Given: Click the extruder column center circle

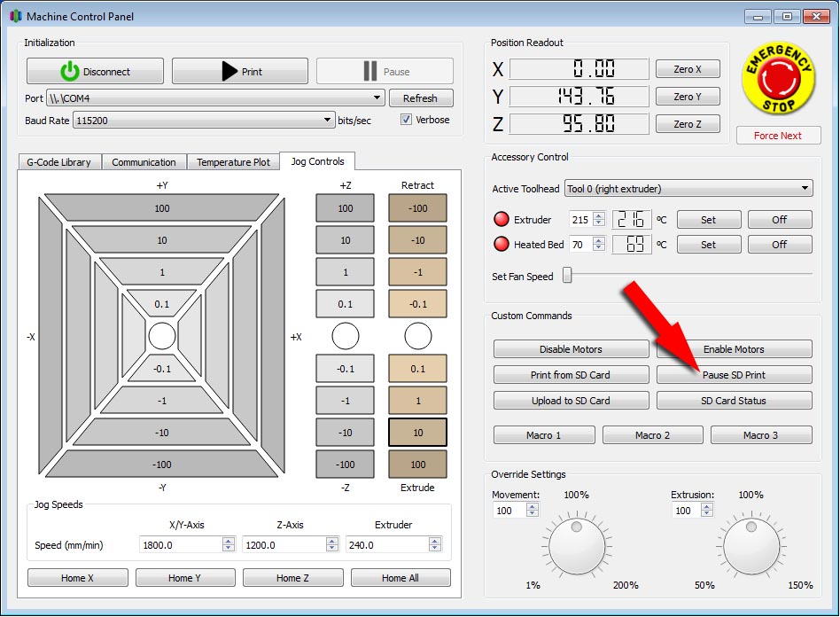Looking at the screenshot, I should pyautogui.click(x=417, y=336).
